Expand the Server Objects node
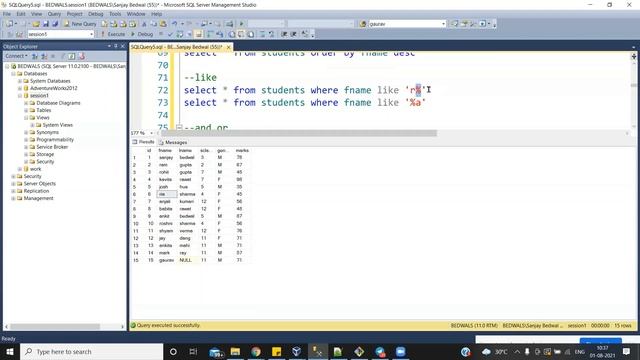Image resolution: width=640 pixels, height=360 pixels. click(13, 184)
